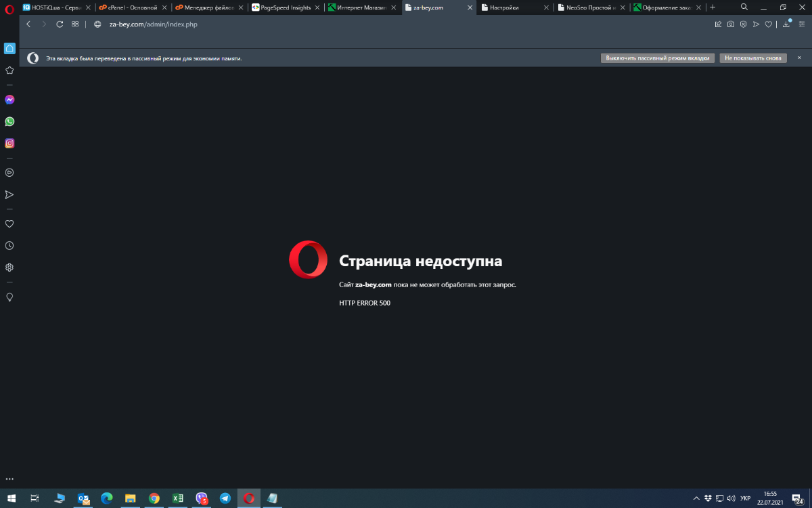Open My Flow in the sidebar
812x508 pixels.
pyautogui.click(x=9, y=194)
